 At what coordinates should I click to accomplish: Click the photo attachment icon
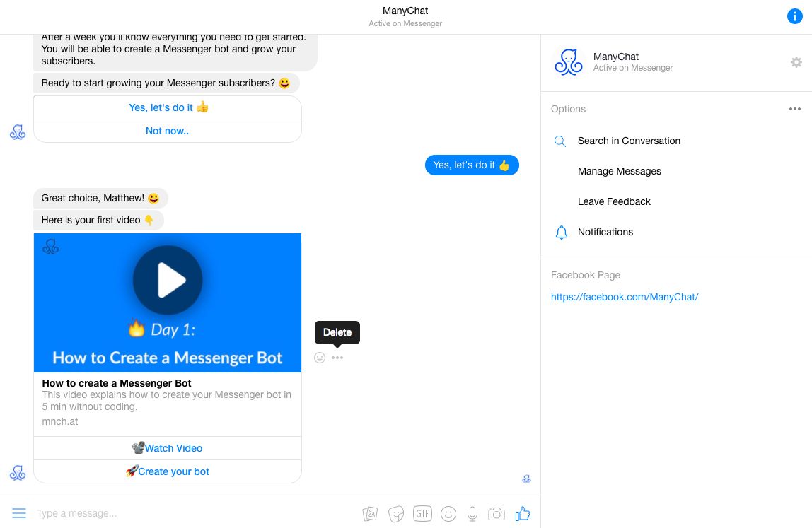pos(370,513)
